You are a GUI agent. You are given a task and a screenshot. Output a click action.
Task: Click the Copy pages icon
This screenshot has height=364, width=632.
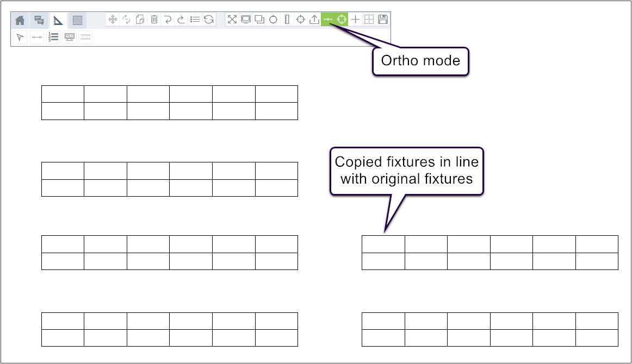[x=140, y=20]
